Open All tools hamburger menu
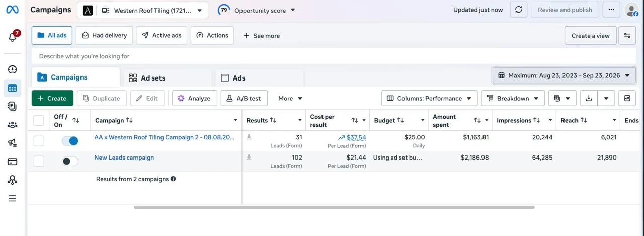This screenshot has width=644, height=236. point(13,198)
